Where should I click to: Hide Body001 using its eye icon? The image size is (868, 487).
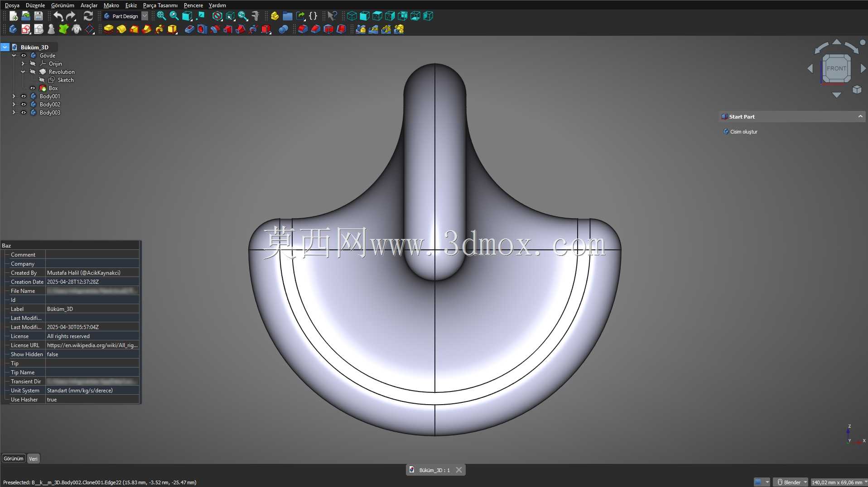coord(24,96)
